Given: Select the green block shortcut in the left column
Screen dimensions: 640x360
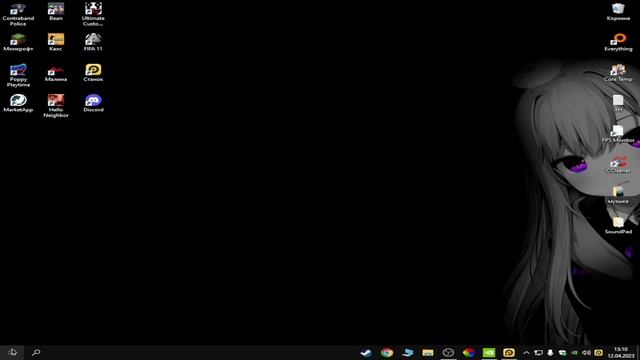Looking at the screenshot, I should [18, 42].
